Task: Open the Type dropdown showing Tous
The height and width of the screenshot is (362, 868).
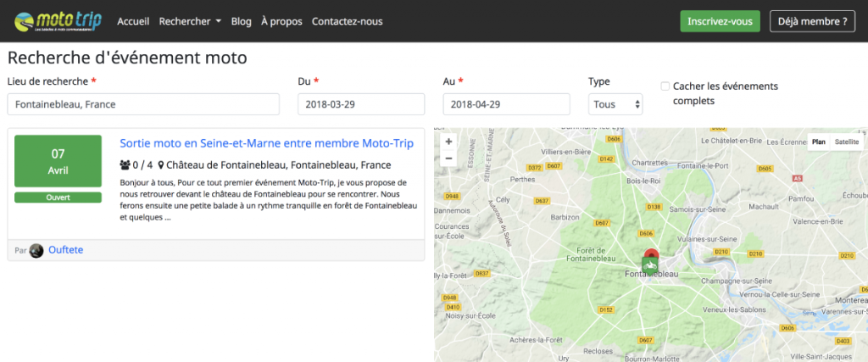Action: click(615, 104)
